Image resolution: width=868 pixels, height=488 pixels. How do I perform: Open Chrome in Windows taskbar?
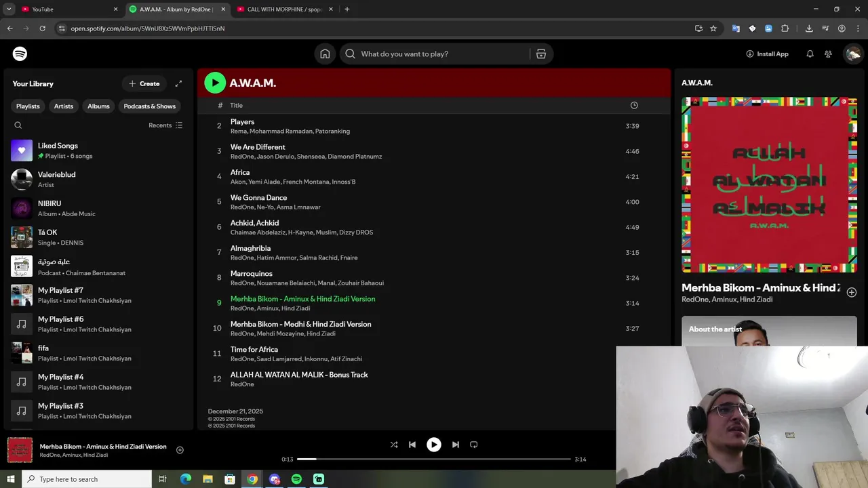[x=252, y=479]
